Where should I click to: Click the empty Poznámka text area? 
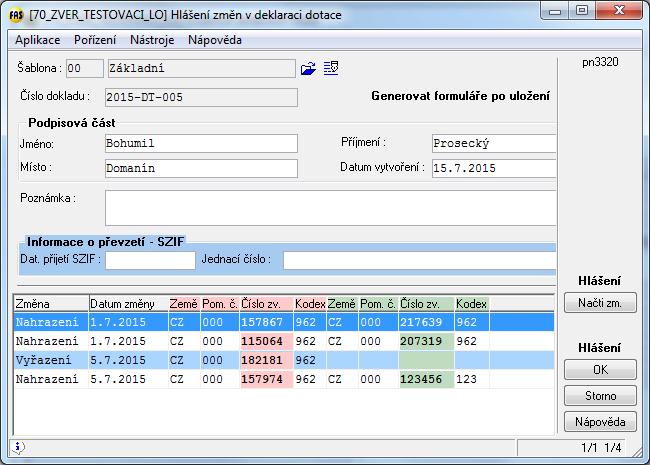tap(330, 208)
